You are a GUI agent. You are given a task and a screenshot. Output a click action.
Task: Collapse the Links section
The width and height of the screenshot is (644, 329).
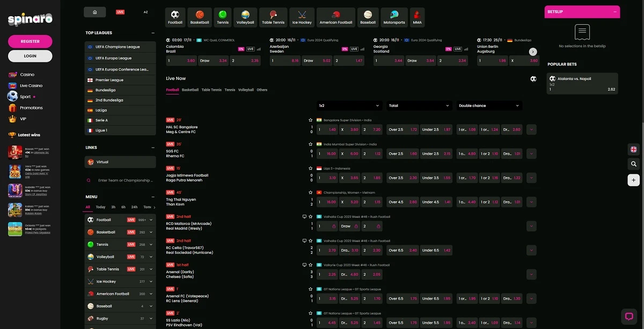point(152,147)
